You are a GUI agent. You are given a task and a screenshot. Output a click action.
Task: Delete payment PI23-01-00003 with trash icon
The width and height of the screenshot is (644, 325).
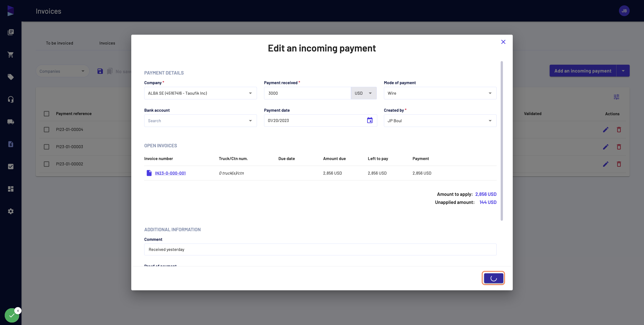click(619, 147)
